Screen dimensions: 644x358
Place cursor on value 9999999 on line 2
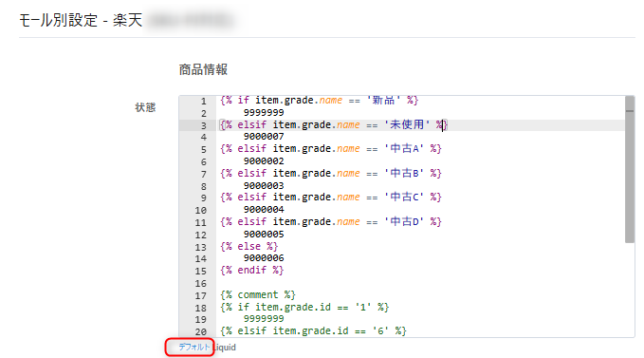(264, 113)
